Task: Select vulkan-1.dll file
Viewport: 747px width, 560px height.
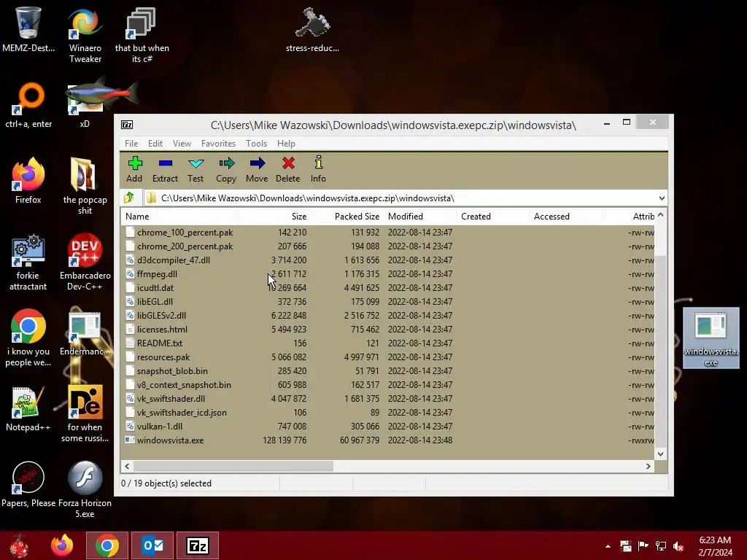Action: coord(160,426)
